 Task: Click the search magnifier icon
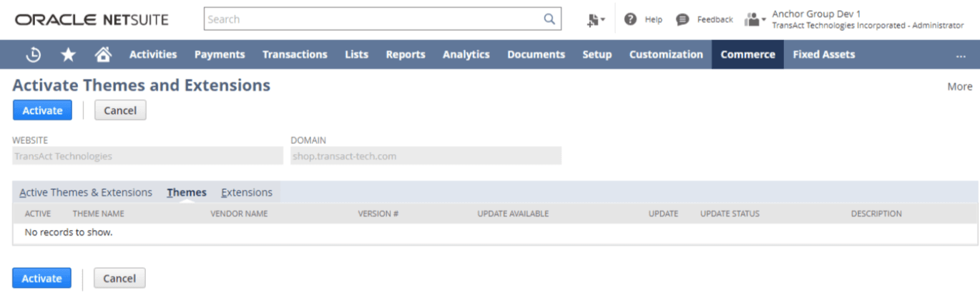[549, 19]
